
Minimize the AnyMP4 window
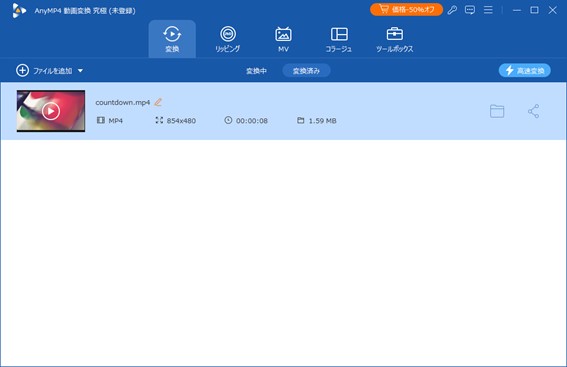517,10
